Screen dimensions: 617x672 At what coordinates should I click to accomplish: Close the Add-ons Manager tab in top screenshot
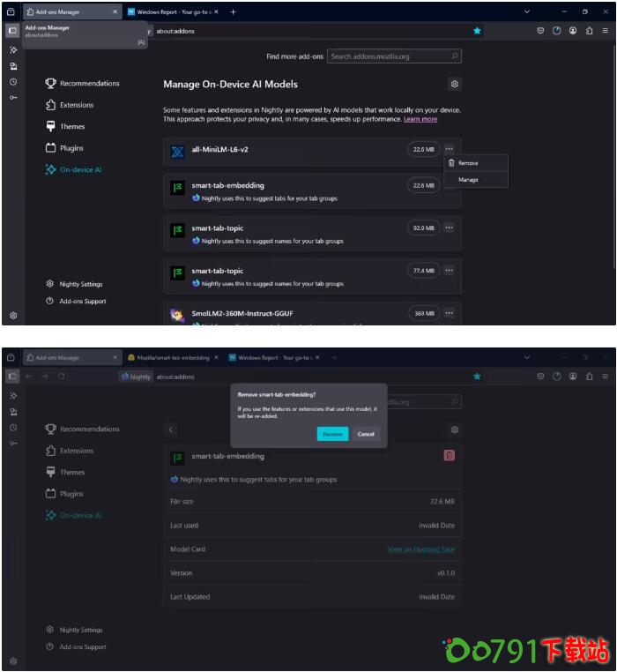pos(115,12)
